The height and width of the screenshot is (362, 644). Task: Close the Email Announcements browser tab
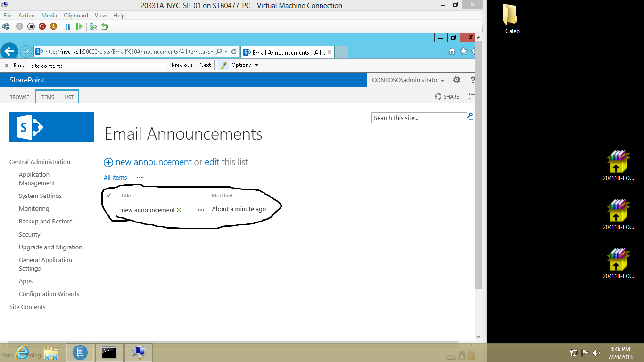point(330,52)
